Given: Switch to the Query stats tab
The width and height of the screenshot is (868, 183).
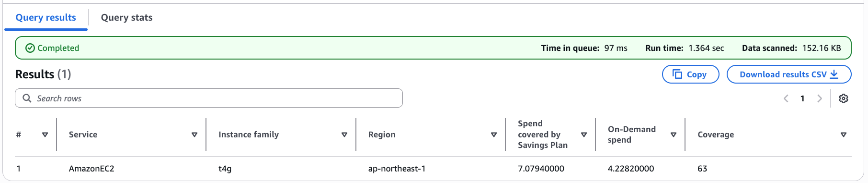Looking at the screenshot, I should click(x=126, y=17).
